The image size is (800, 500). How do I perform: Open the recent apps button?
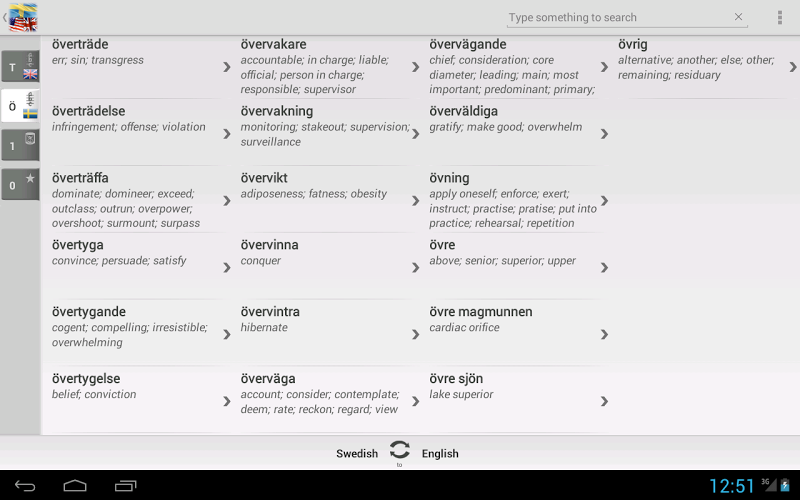(126, 486)
